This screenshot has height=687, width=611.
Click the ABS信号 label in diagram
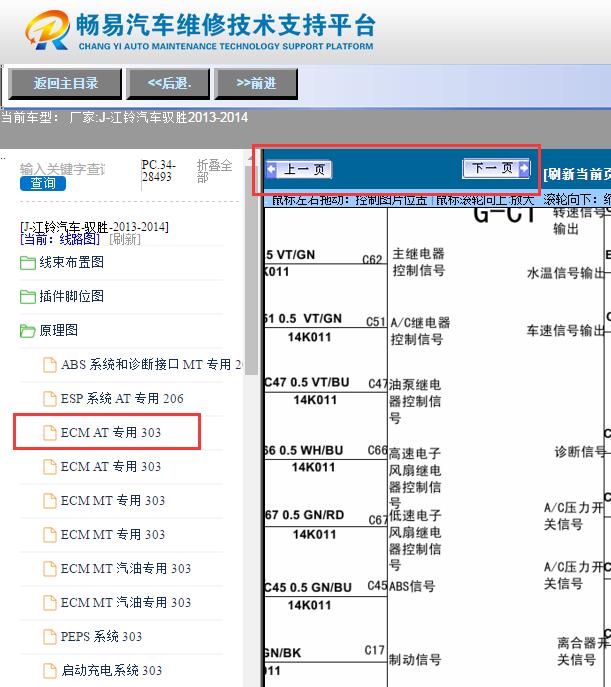point(412,586)
